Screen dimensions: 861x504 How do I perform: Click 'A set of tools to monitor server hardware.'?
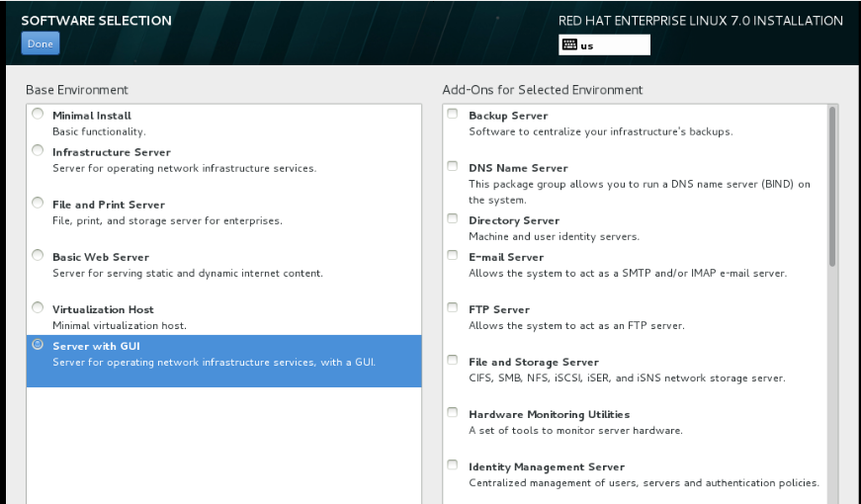[x=576, y=431]
